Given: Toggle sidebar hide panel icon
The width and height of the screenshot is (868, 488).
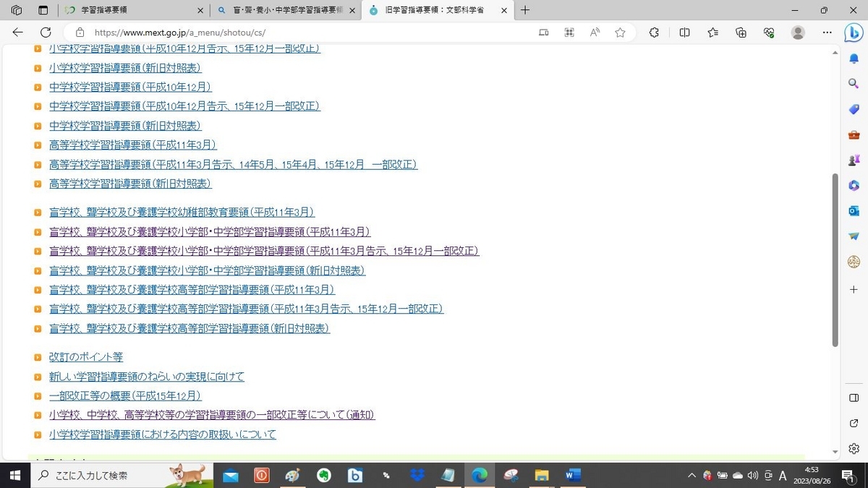Looking at the screenshot, I should pyautogui.click(x=854, y=398).
